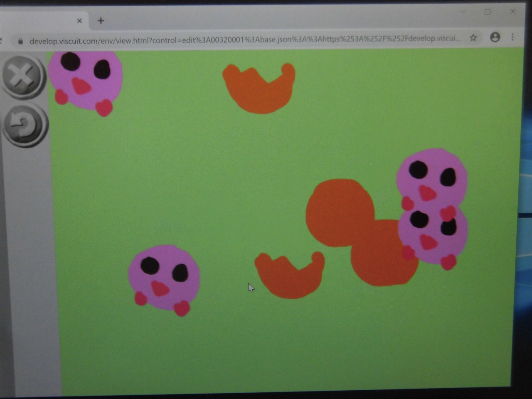Click the lone pink face near the bottom
This screenshot has width=532, height=399.
(x=164, y=280)
